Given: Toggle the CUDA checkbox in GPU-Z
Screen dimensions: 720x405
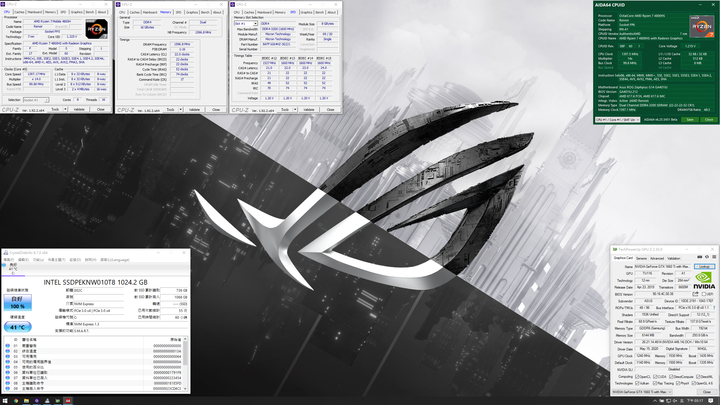Looking at the screenshot, I should click(x=655, y=377).
